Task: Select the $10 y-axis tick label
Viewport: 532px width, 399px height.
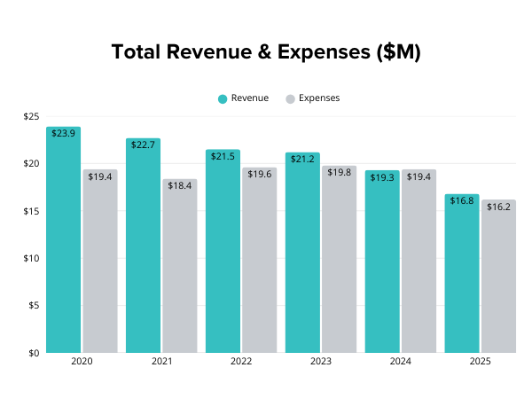Action: [31, 259]
